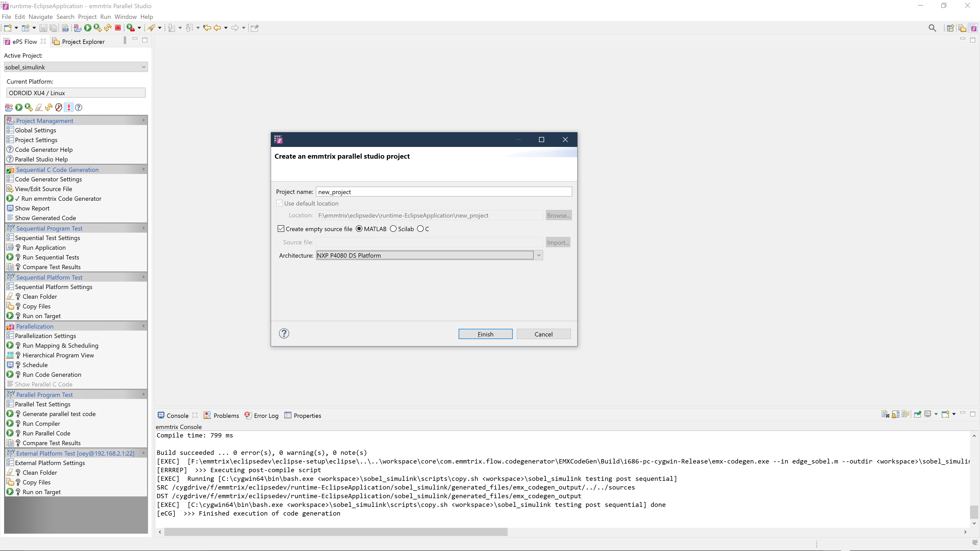980x551 pixels.
Task: Switch to the Error Log tab
Action: (261, 415)
